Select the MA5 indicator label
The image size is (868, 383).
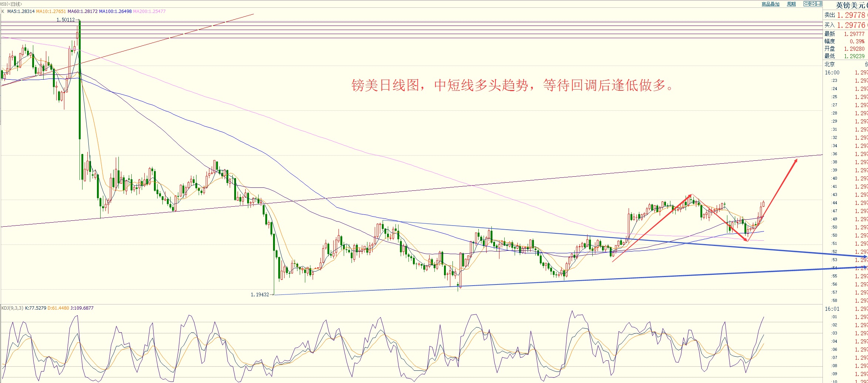click(x=21, y=11)
